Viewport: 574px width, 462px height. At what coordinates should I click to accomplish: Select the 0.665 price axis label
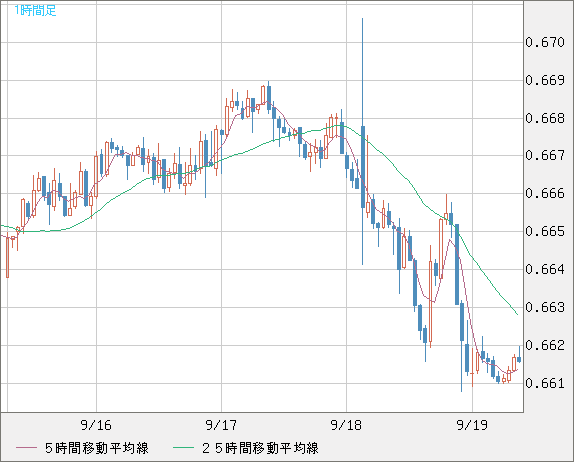[545, 231]
